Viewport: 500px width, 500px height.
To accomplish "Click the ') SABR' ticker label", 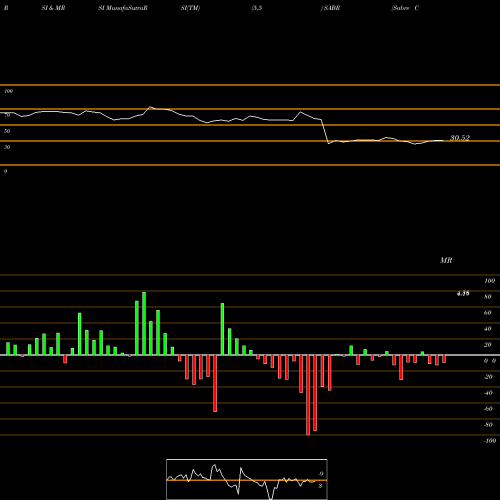I will [x=330, y=8].
